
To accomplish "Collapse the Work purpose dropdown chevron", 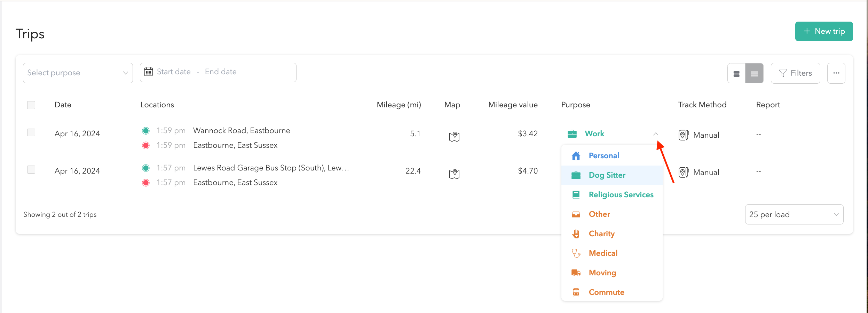I will pyautogui.click(x=655, y=134).
